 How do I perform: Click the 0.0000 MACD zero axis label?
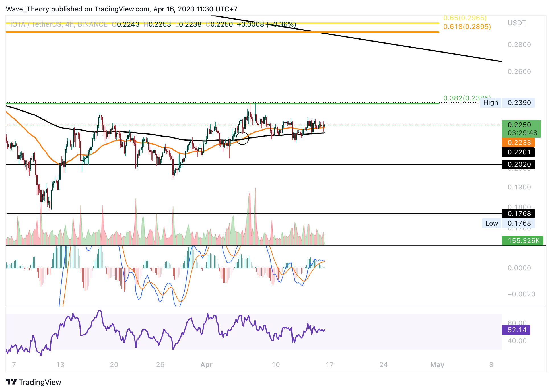tap(519, 268)
